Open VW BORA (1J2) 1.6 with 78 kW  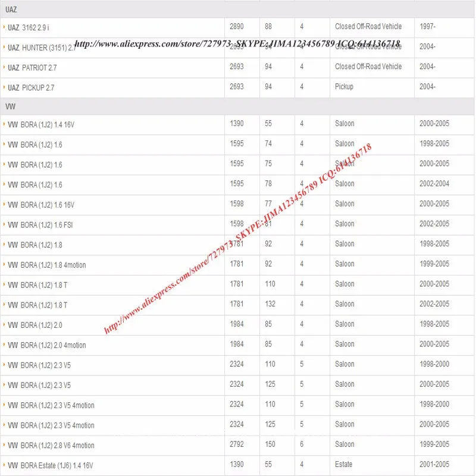click(35, 185)
